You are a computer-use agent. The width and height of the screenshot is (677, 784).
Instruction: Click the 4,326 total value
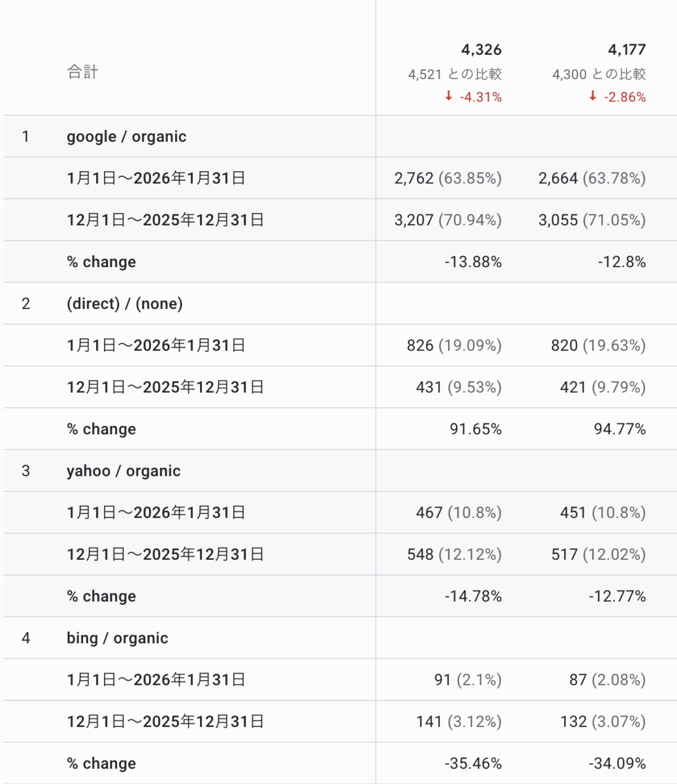point(480,50)
